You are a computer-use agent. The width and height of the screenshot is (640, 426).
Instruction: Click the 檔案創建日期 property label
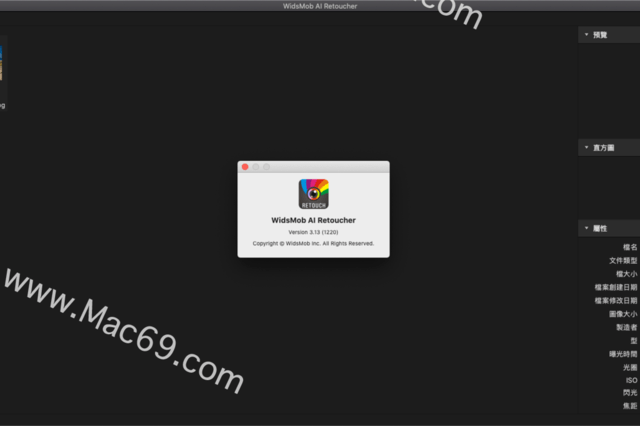coord(616,287)
